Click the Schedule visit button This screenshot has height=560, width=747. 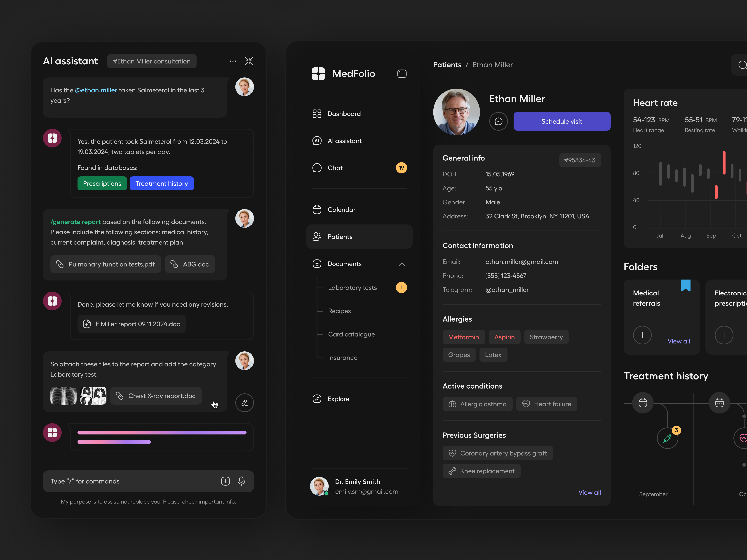pos(562,121)
